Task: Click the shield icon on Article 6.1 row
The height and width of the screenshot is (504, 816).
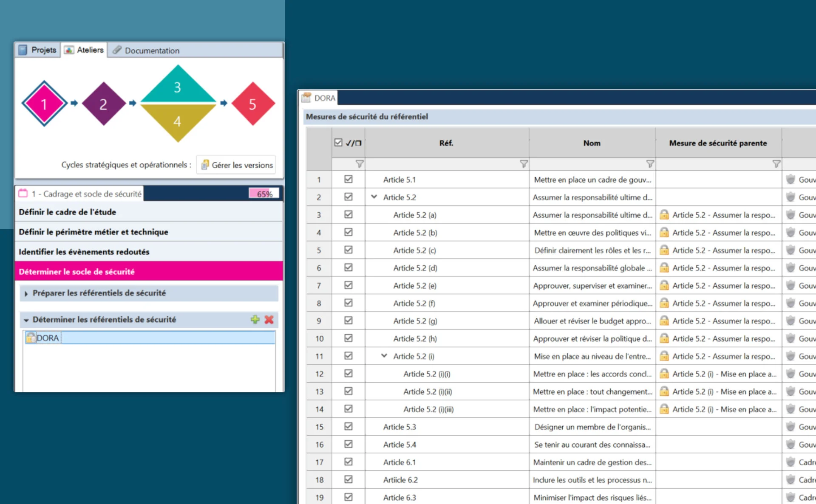Action: [x=790, y=462]
